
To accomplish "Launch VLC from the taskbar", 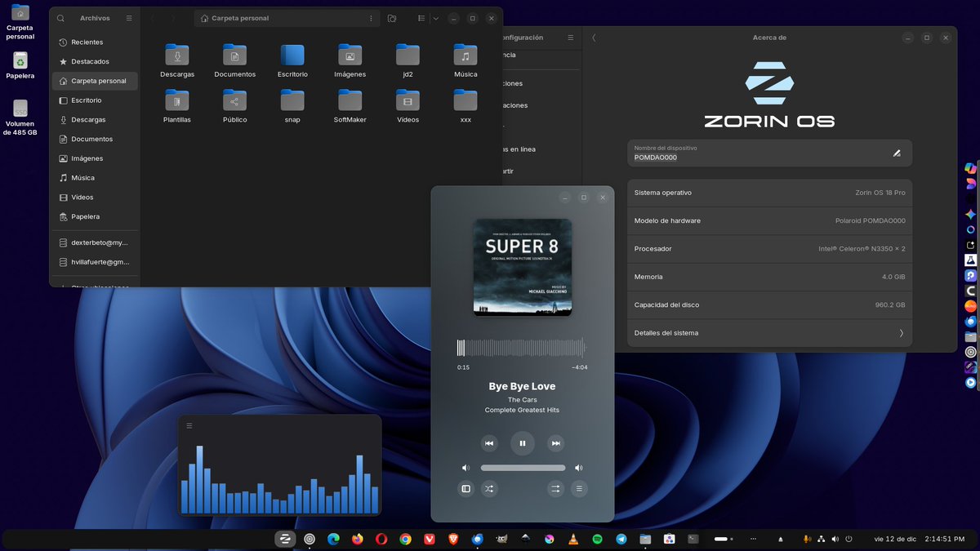I will click(x=573, y=539).
